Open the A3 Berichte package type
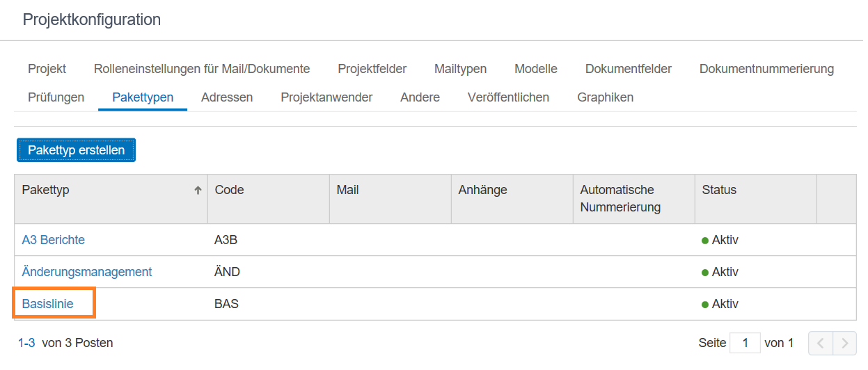The image size is (868, 370). [x=54, y=240]
